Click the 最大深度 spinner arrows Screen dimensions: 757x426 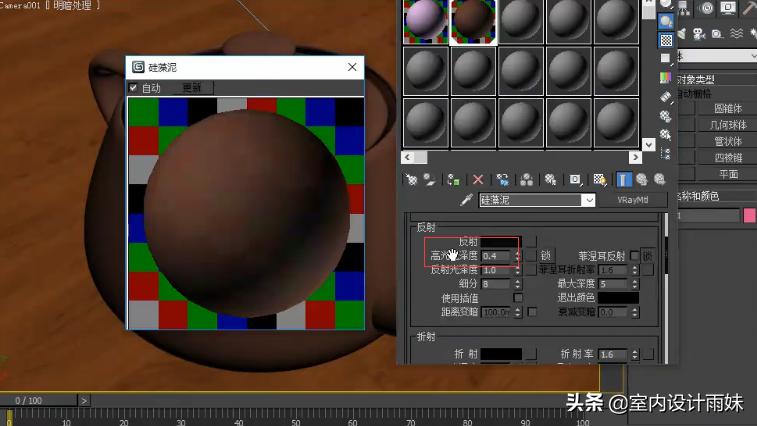pyautogui.click(x=635, y=284)
